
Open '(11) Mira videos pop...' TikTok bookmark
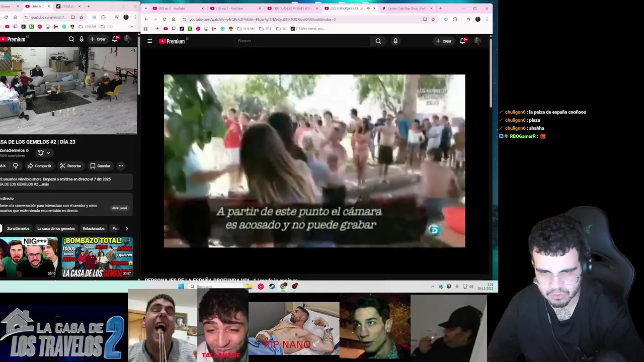click(308, 29)
